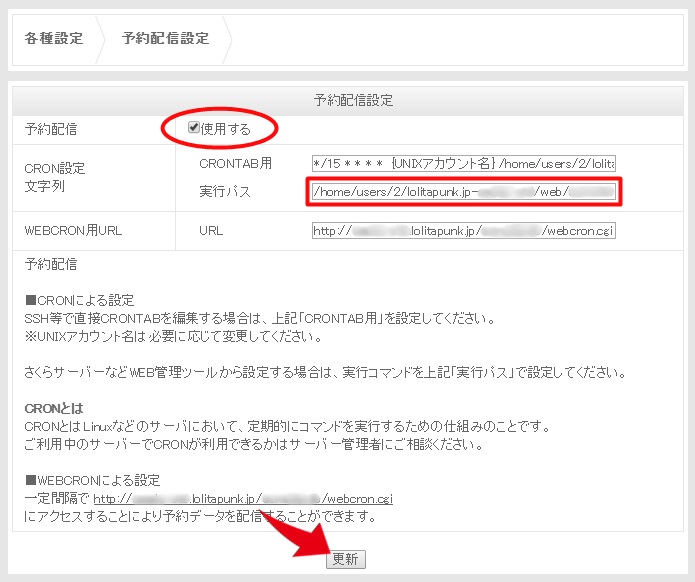Select the 実行パス label
The height and width of the screenshot is (582, 695).
pyautogui.click(x=225, y=191)
